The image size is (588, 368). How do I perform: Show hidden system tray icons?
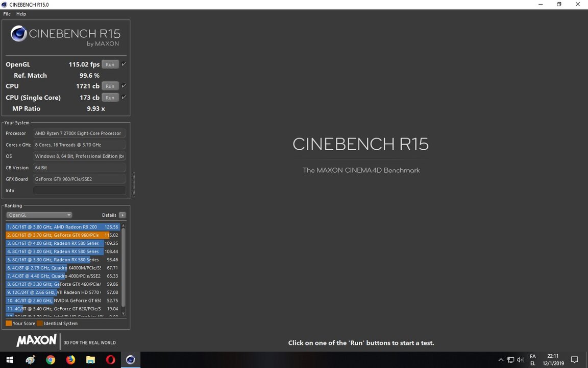pos(501,360)
